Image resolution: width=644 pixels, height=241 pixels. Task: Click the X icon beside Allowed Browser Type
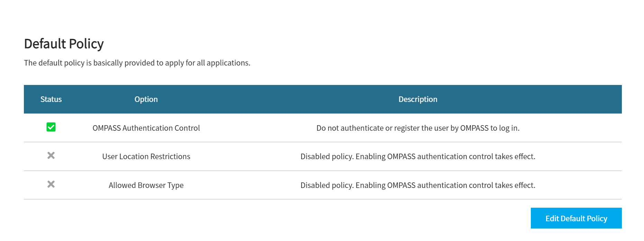(51, 184)
